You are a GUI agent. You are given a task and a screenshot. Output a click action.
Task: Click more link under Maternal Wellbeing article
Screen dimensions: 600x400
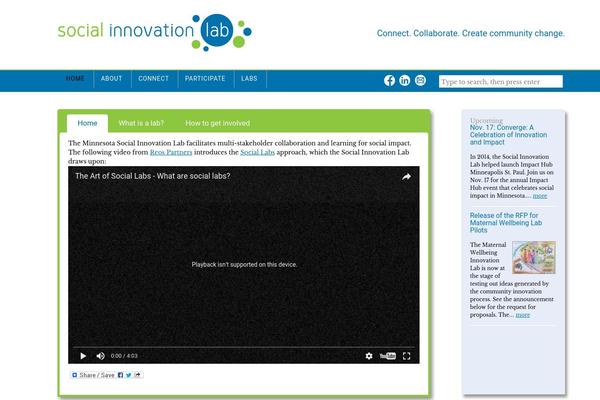coord(523,315)
